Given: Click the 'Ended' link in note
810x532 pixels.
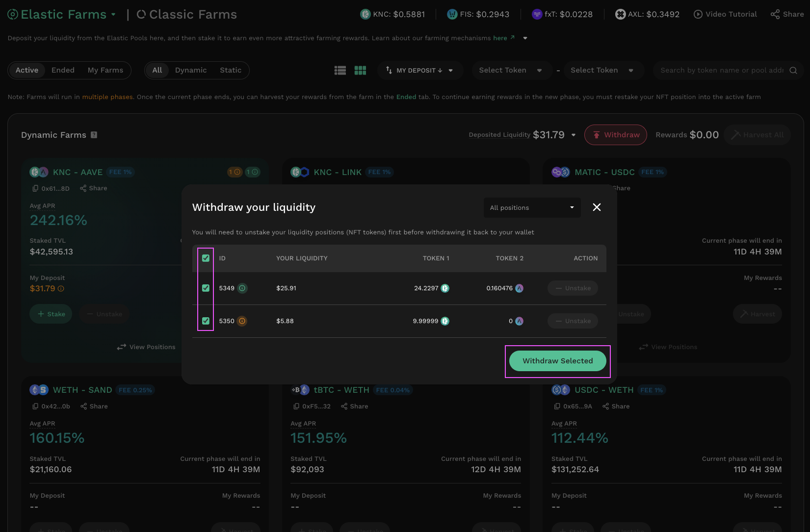Looking at the screenshot, I should pos(406,97).
